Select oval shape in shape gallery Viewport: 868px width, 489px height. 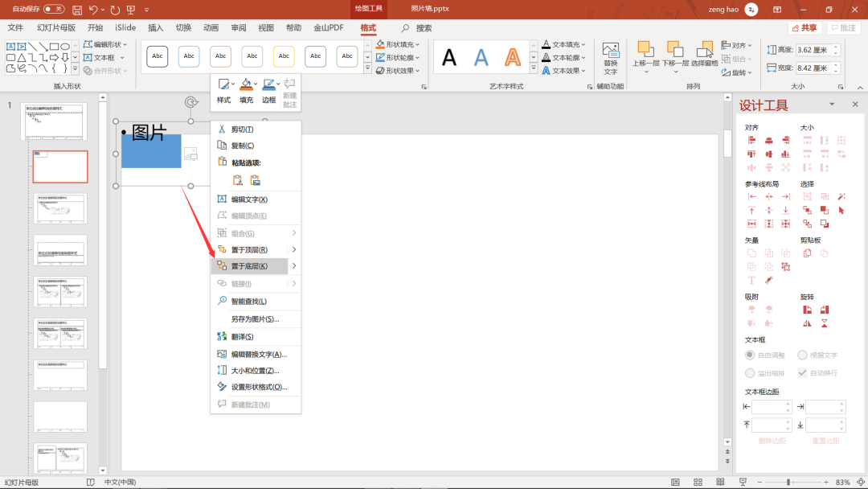coord(65,47)
